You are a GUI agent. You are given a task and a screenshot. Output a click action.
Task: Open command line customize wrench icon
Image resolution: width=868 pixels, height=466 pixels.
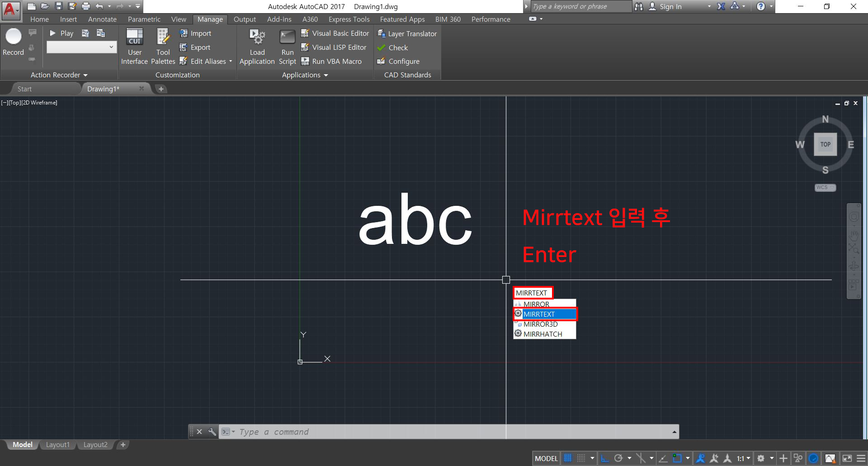212,432
